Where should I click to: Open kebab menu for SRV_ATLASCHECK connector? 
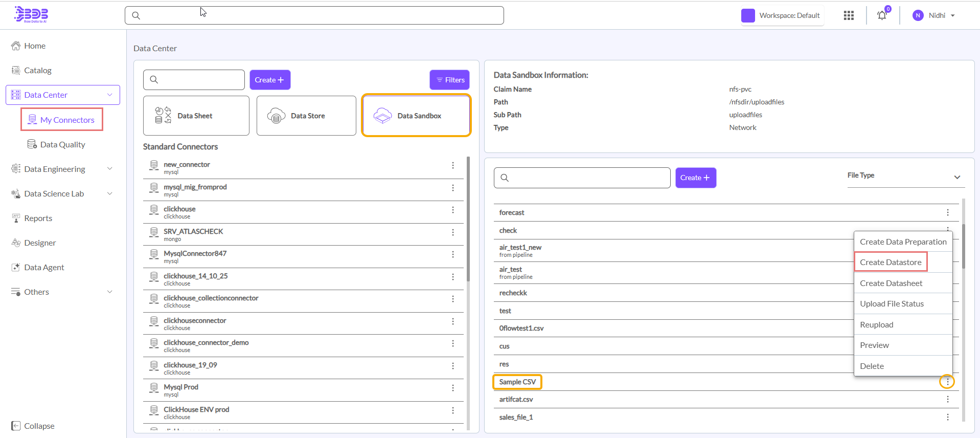coord(452,232)
